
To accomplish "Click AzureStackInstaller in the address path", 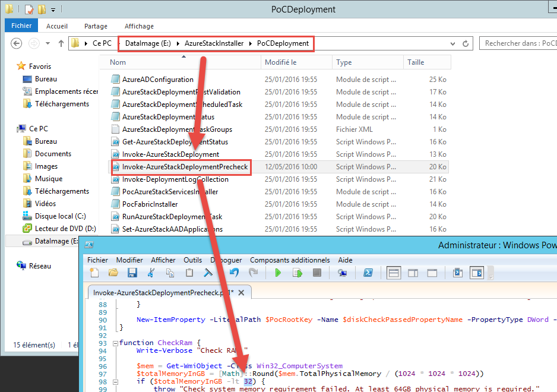I will point(214,43).
